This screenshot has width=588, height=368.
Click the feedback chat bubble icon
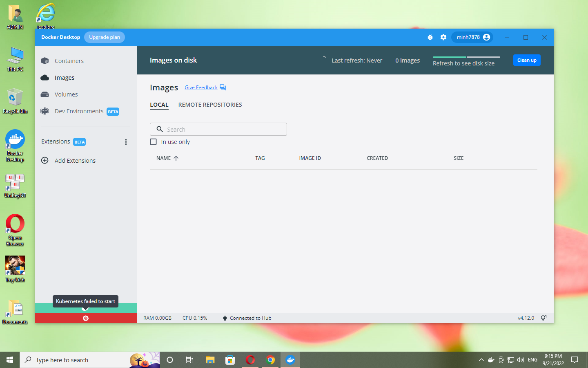[x=223, y=88]
